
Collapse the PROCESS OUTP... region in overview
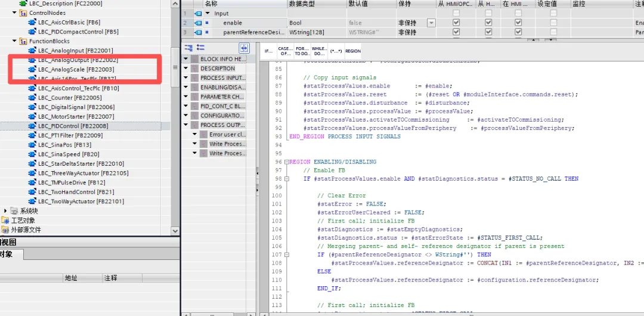pos(185,125)
